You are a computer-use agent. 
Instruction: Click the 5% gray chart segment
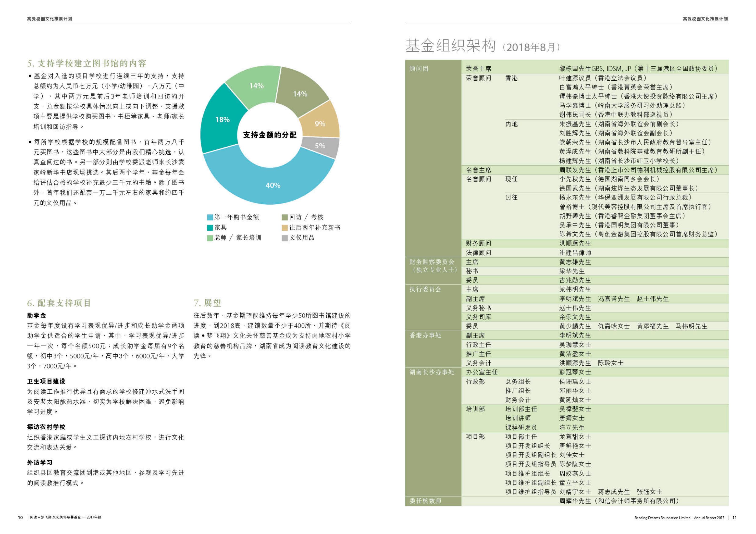[x=320, y=145]
